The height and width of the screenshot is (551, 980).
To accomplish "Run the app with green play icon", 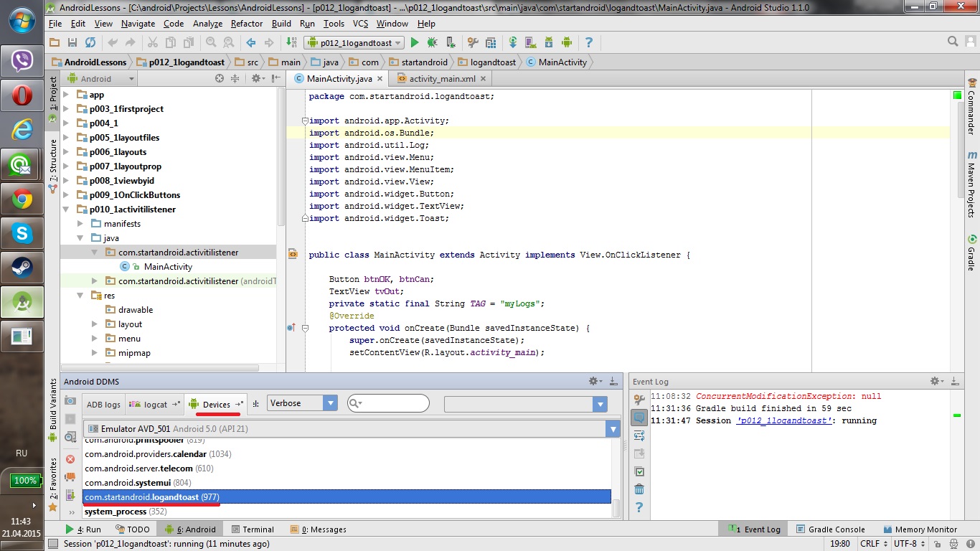I will coord(415,43).
